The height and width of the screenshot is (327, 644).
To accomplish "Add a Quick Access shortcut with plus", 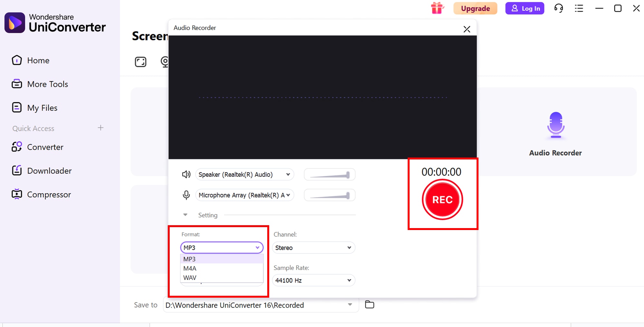I will click(x=100, y=128).
